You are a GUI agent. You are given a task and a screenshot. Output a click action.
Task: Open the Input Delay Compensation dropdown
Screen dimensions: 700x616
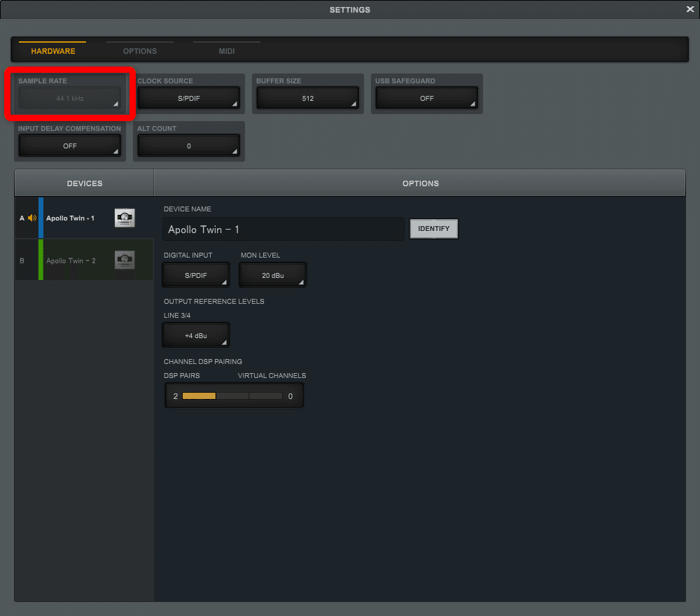tap(69, 146)
